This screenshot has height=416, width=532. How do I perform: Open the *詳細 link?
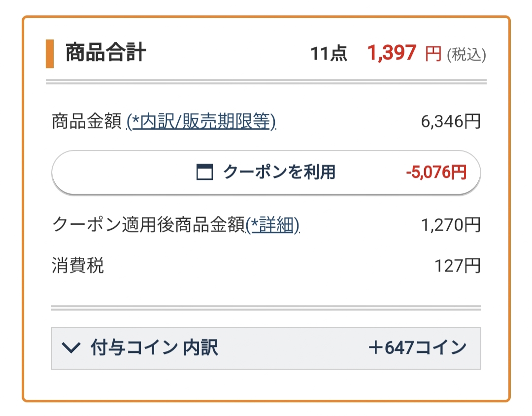[273, 225]
